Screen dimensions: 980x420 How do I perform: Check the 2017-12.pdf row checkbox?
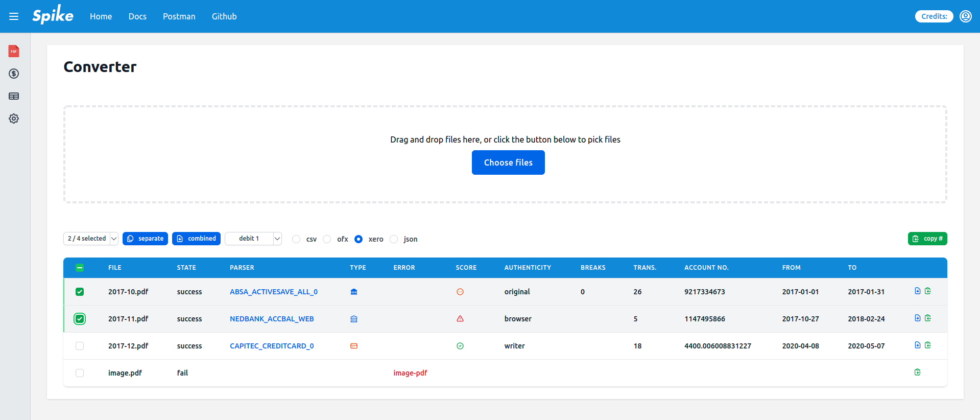(80, 346)
